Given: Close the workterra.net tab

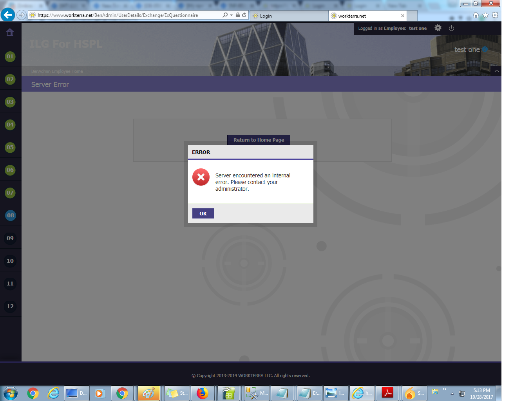Looking at the screenshot, I should 402,16.
